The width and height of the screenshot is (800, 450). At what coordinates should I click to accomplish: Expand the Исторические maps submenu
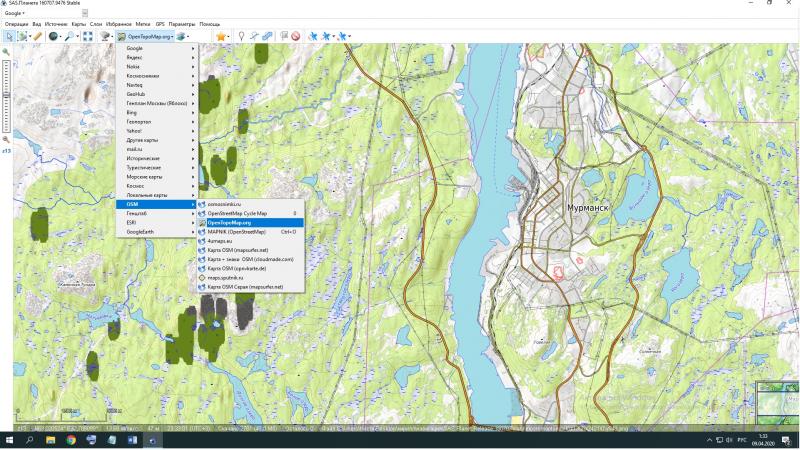pos(157,159)
